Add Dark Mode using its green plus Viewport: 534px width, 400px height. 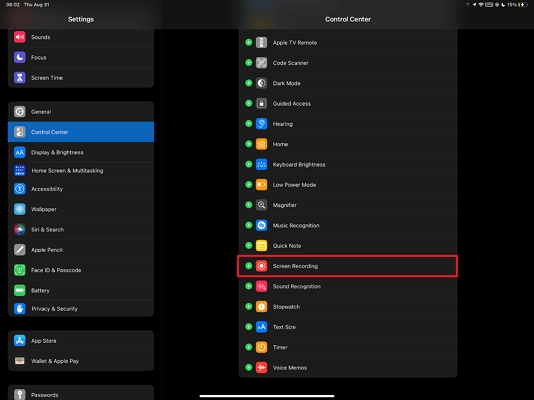click(x=249, y=83)
